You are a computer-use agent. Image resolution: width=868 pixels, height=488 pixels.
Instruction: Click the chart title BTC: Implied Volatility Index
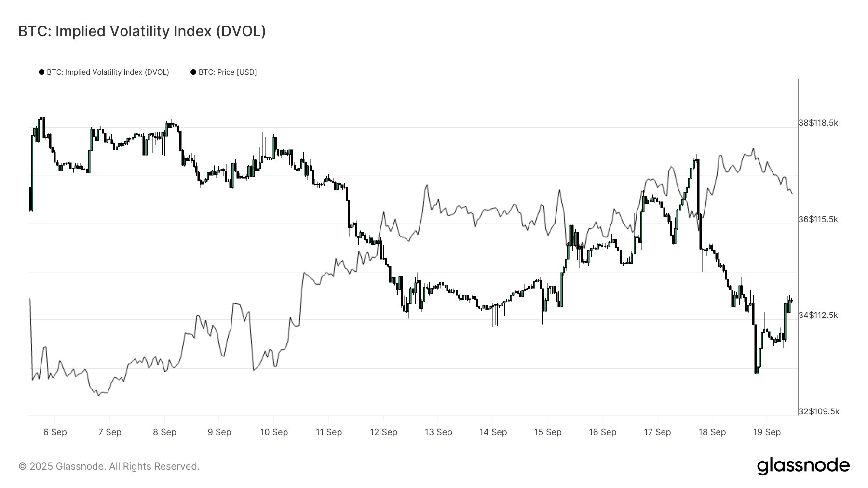pyautogui.click(x=142, y=31)
